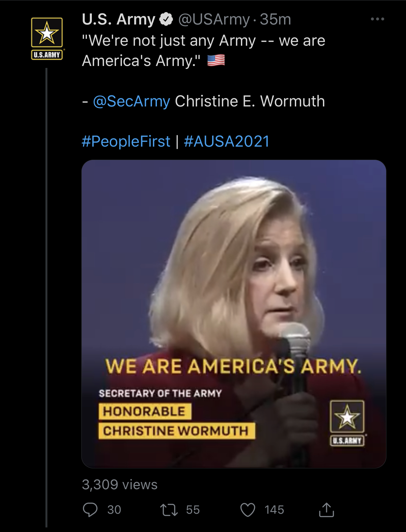Open the three-dot more options menu
The image size is (406, 532).
click(x=377, y=19)
